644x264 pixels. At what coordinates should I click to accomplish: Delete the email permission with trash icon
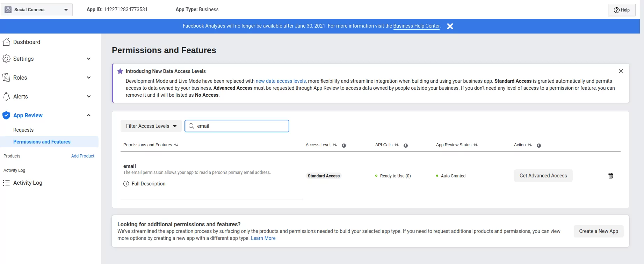point(610,176)
